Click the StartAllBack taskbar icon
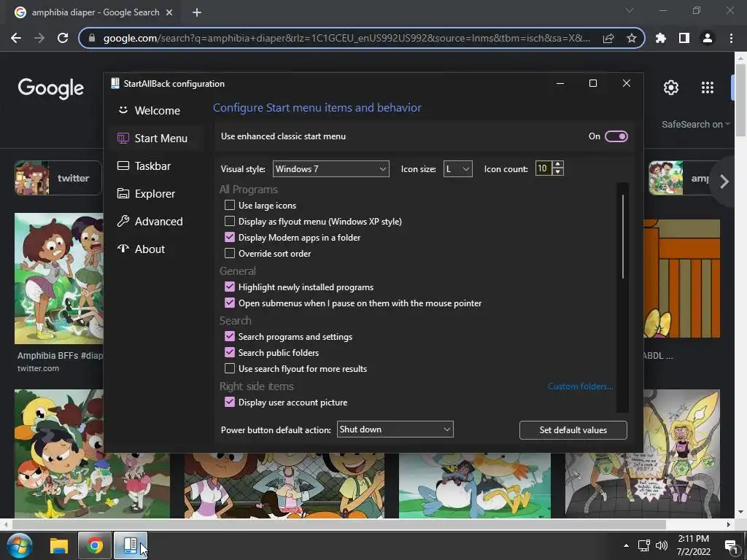 (130, 545)
